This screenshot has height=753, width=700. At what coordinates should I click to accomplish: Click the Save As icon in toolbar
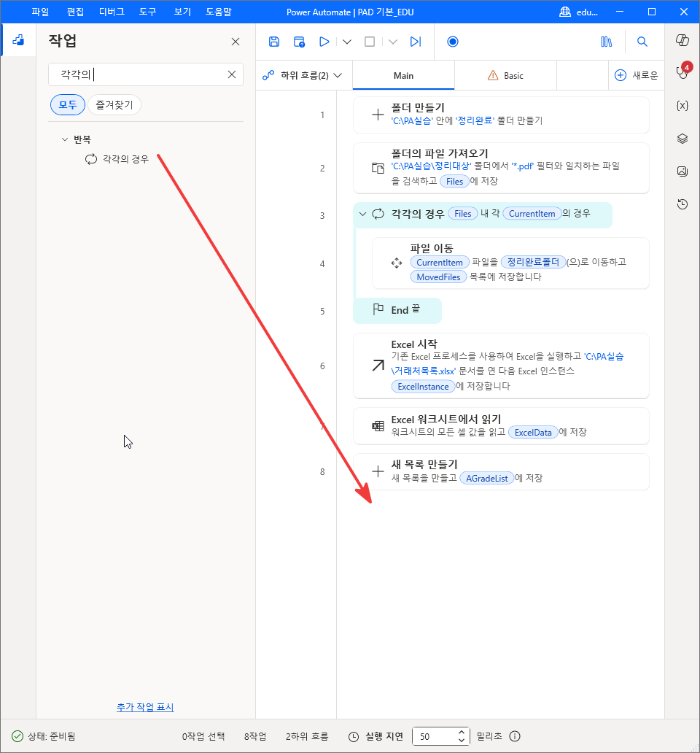[x=300, y=42]
